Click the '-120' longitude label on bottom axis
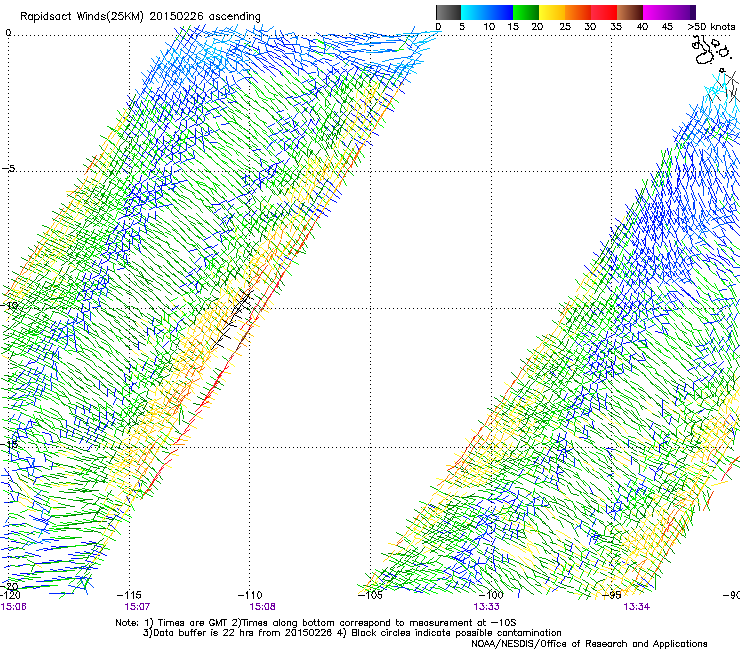 10,595
